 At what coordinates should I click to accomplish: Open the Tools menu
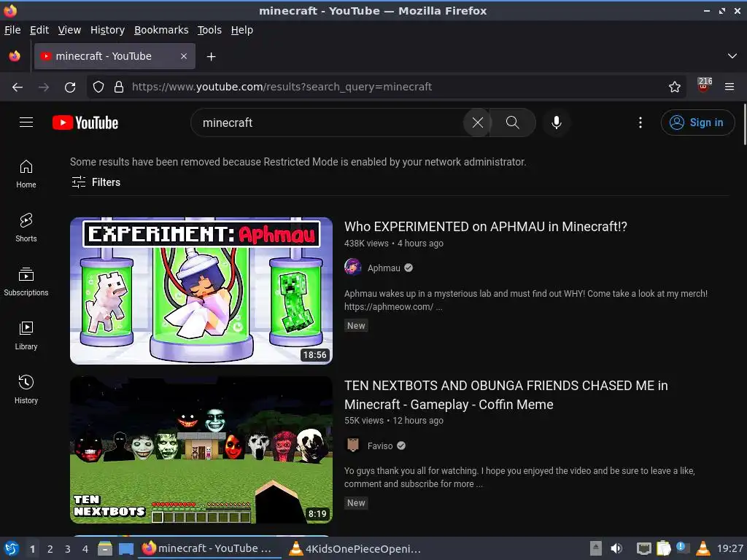click(x=209, y=30)
